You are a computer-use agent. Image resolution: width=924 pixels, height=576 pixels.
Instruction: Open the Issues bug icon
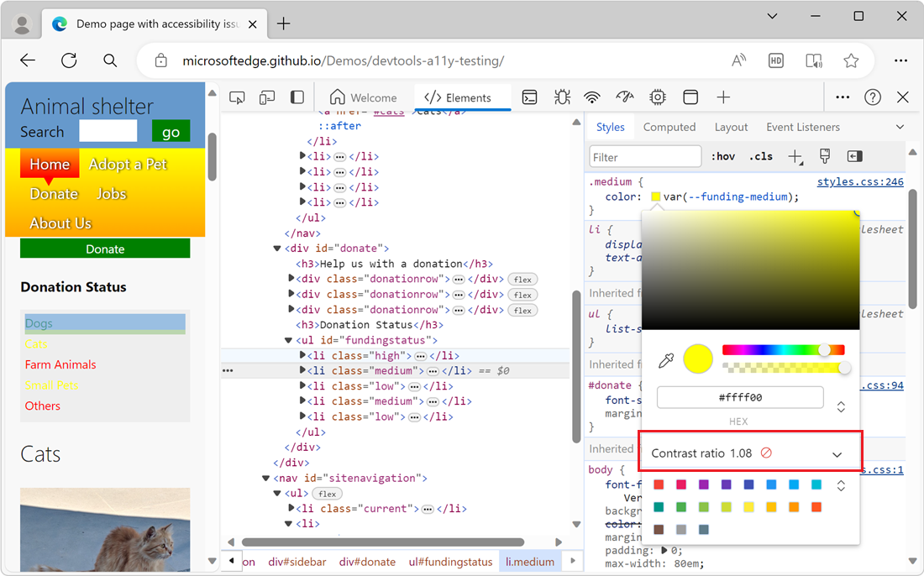pyautogui.click(x=562, y=97)
